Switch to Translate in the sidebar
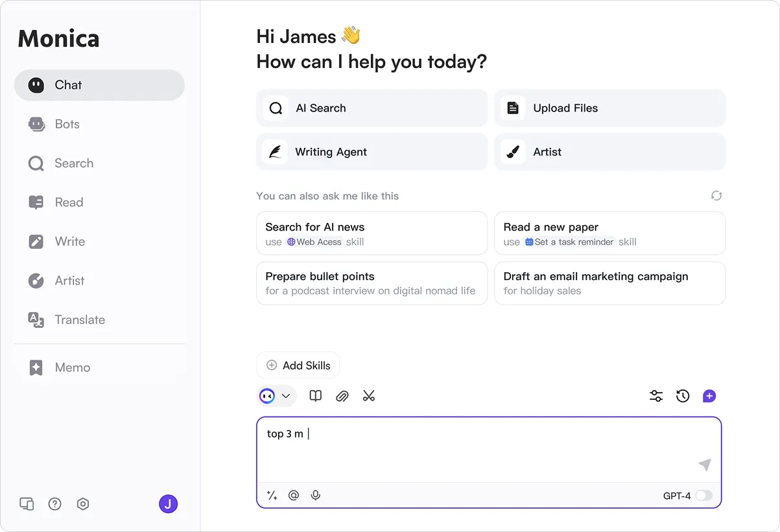Image resolution: width=780 pixels, height=532 pixels. click(x=79, y=320)
